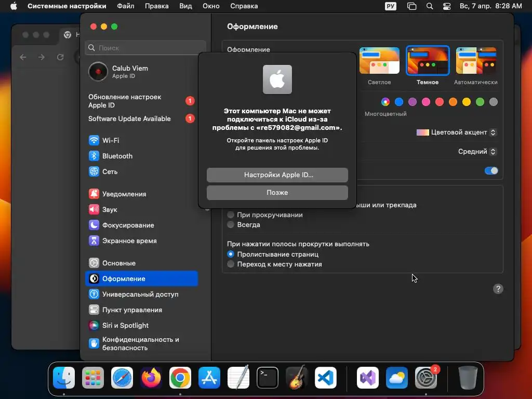Image resolution: width=532 pixels, height=399 pixels.
Task: Click Spotlight search in menu bar
Action: pyautogui.click(x=430, y=6)
